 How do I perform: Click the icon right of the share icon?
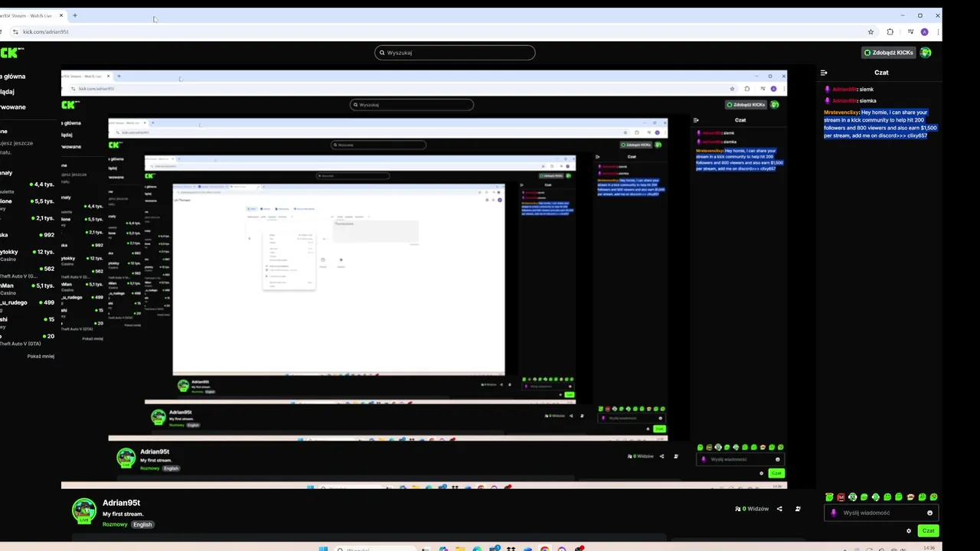[798, 509]
